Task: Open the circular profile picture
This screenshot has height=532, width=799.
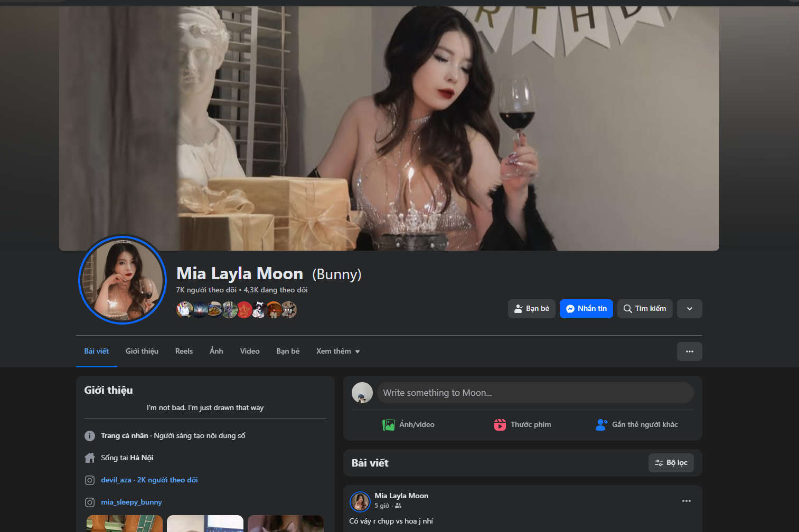Action: point(123,280)
